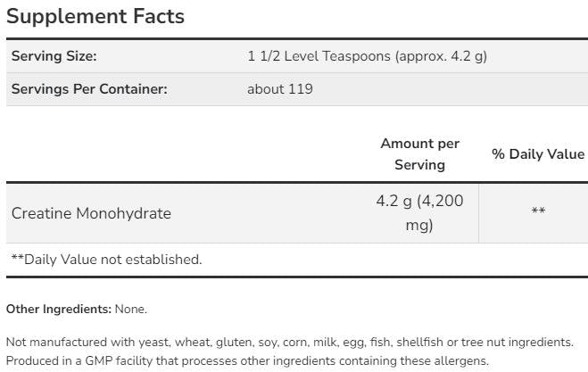Image resolution: width=588 pixels, height=372 pixels.
Task: Select the Creatine Monohydrate ingredient name
Action: tap(91, 213)
